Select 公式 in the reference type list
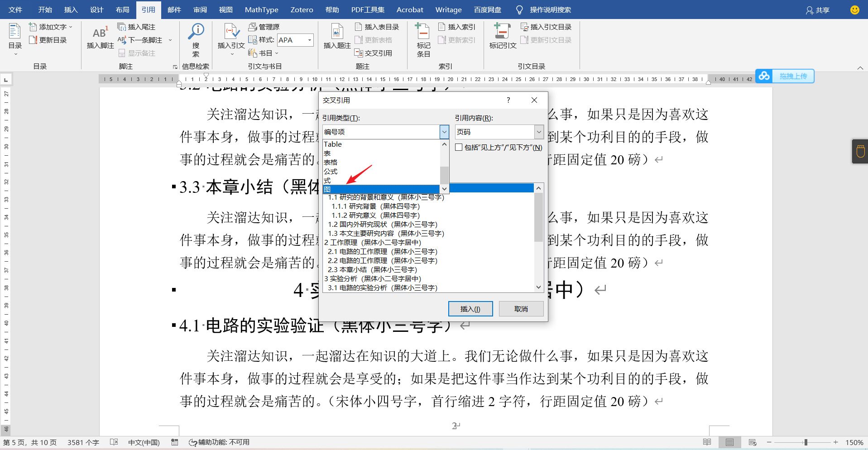 (x=381, y=171)
